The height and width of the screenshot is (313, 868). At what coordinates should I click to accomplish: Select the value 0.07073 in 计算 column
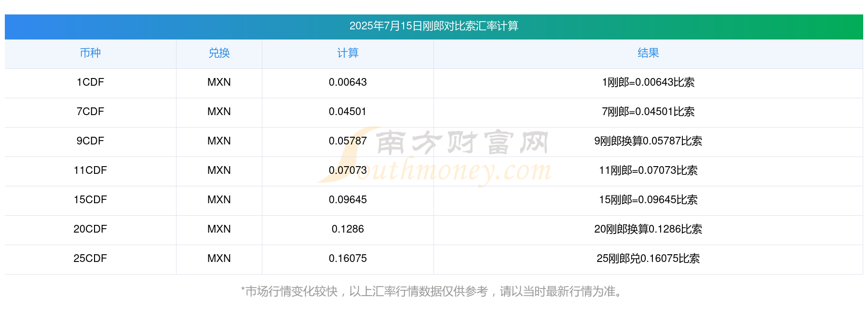[x=348, y=170]
